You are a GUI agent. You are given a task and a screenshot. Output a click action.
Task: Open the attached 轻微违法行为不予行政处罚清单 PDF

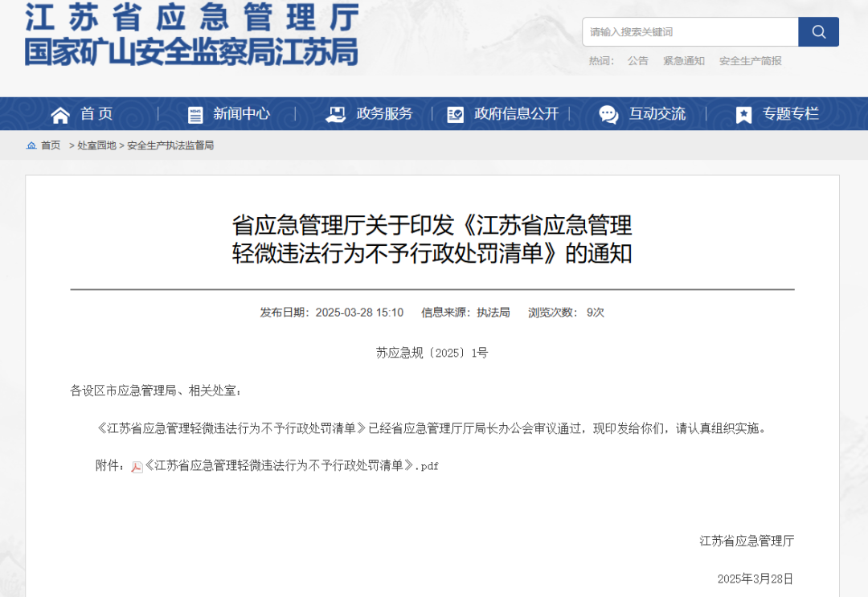285,464
